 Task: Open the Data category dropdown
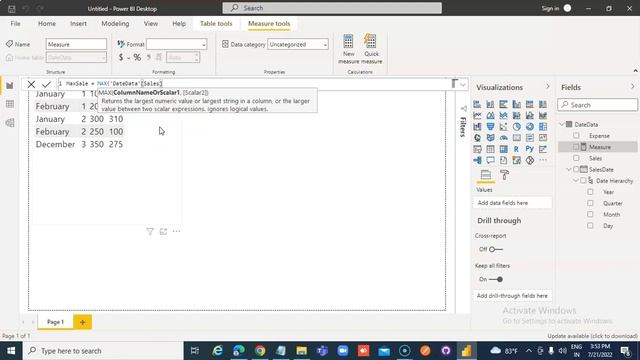[x=298, y=44]
